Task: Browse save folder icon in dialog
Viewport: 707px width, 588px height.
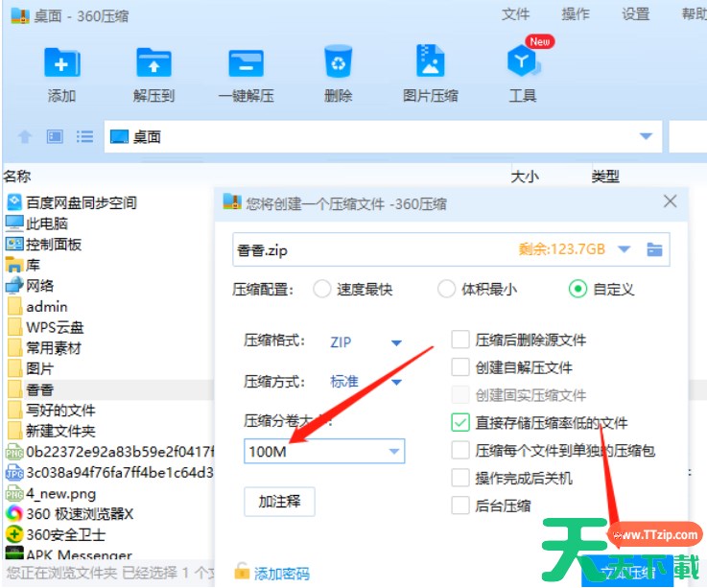Action: [x=654, y=249]
